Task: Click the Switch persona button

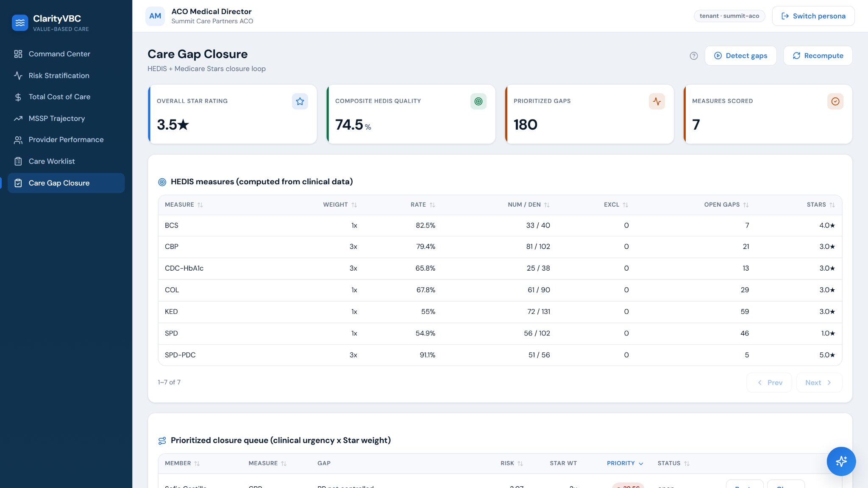Action: tap(813, 16)
